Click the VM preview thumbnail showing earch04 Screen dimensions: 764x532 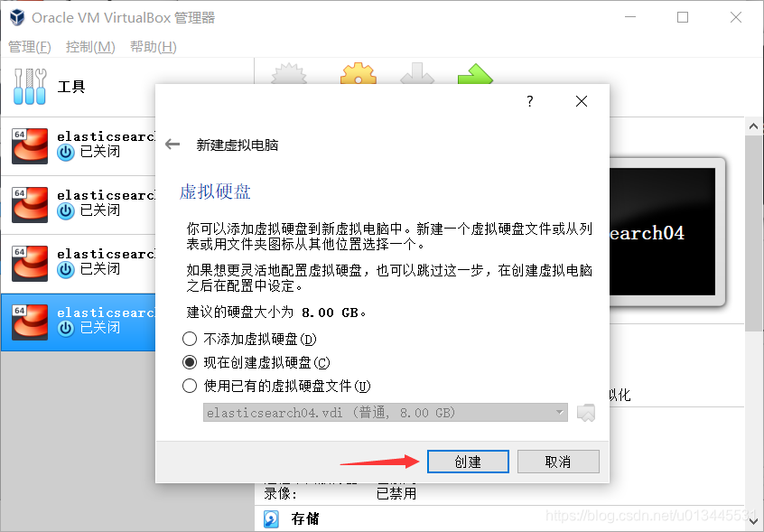[x=663, y=232]
